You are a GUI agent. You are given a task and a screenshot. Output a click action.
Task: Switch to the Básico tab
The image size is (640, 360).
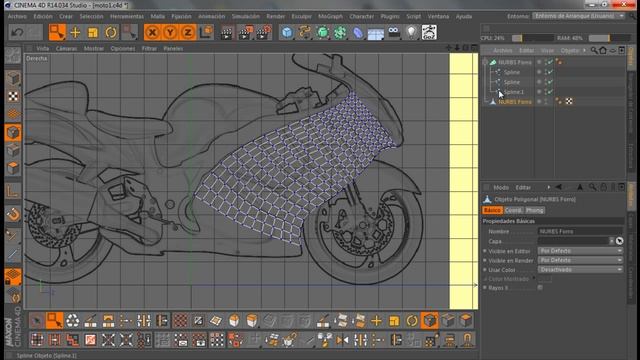coord(492,210)
